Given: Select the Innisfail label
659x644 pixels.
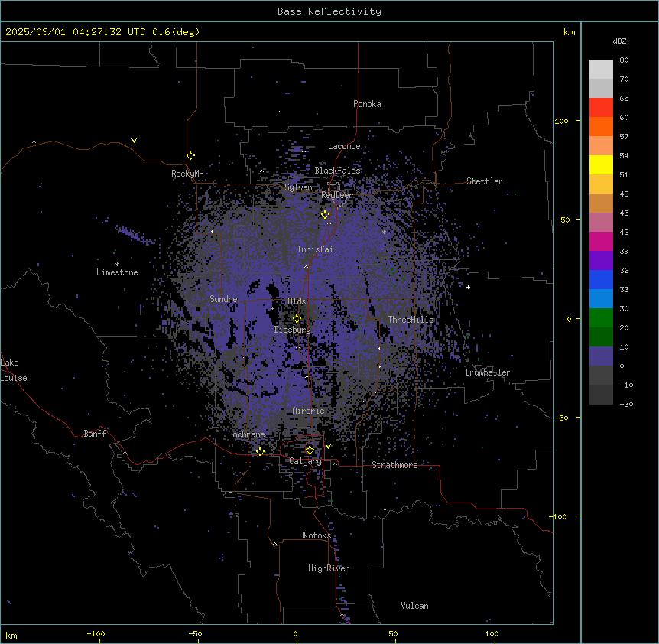Looking at the screenshot, I should pos(317,249).
